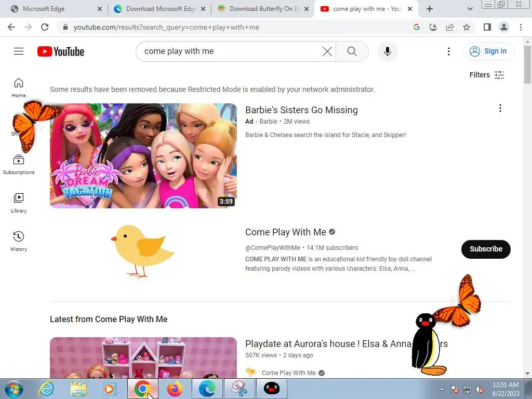This screenshot has width=532, height=399.
Task: Go to Home in the sidebar
Action: click(x=19, y=88)
